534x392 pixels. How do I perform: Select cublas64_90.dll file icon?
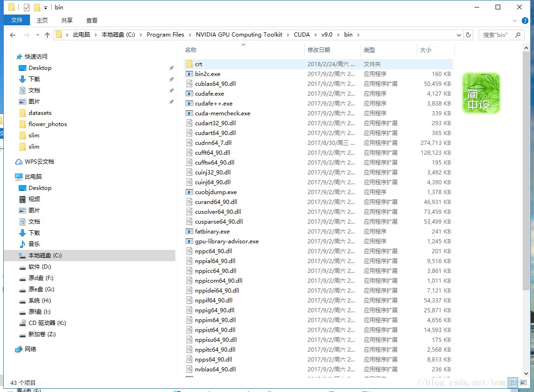(x=189, y=84)
